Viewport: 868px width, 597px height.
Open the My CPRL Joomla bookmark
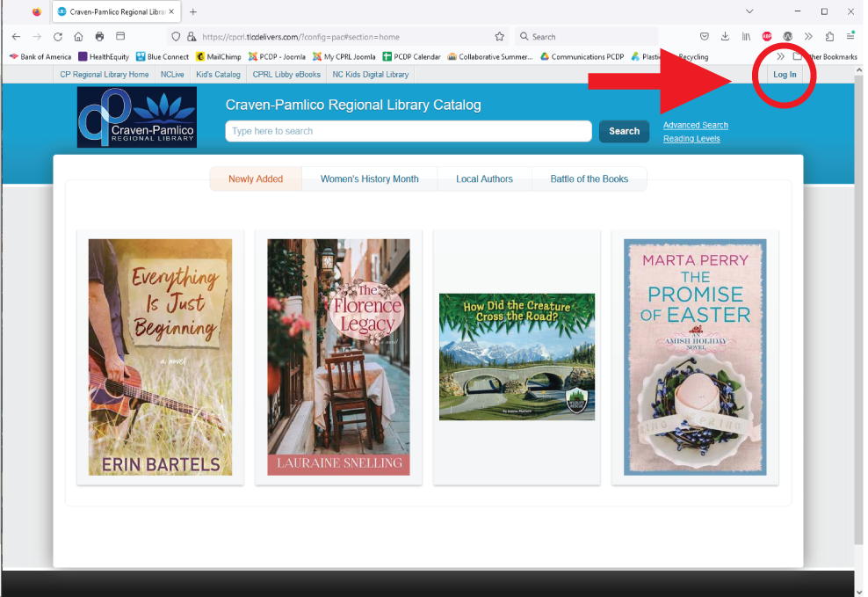344,56
